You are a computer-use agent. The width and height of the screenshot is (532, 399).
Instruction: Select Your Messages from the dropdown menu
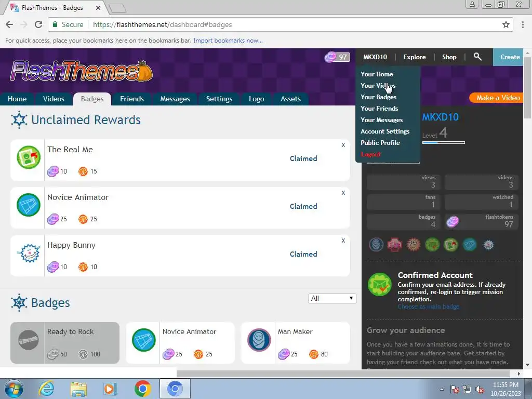click(381, 120)
